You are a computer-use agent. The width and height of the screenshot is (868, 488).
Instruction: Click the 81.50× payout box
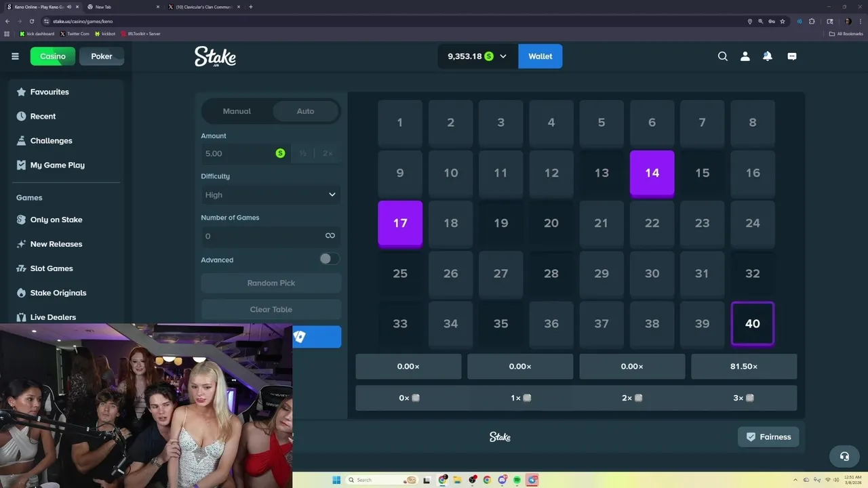click(744, 366)
